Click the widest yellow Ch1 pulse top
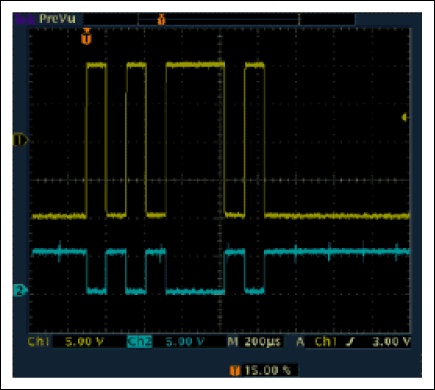 coord(195,64)
